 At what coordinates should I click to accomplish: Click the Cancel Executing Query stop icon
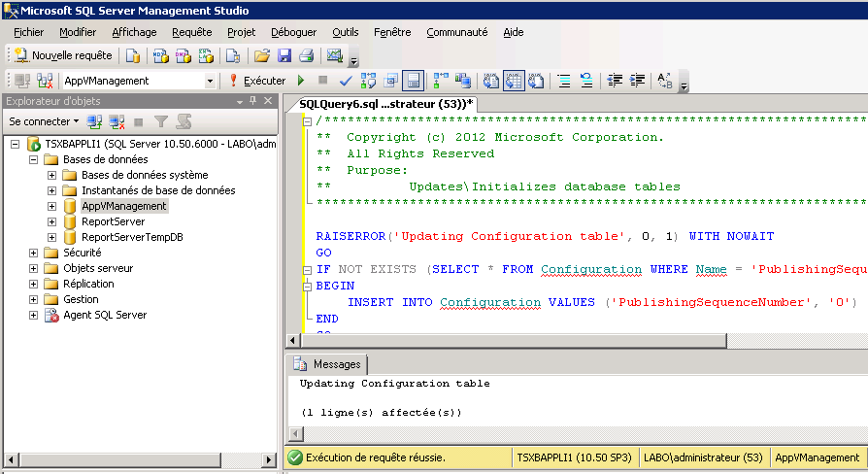[x=323, y=81]
